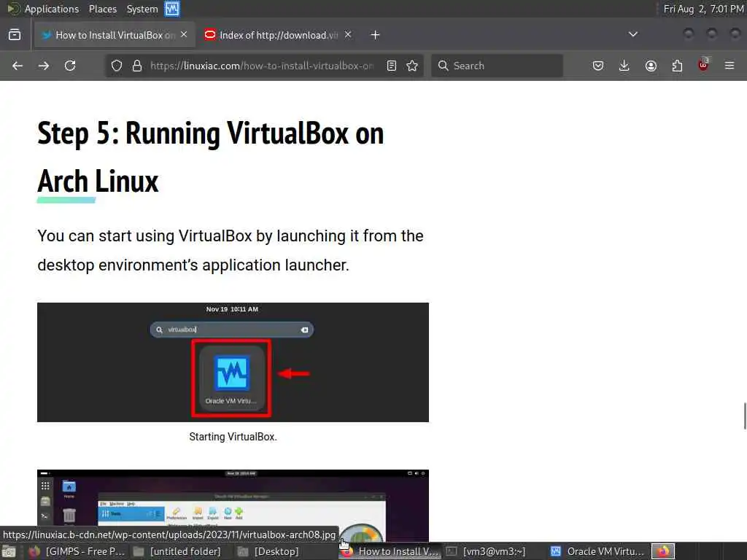This screenshot has height=560, width=747.
Task: Show desktop icon in bottom panel
Action: coord(9,551)
